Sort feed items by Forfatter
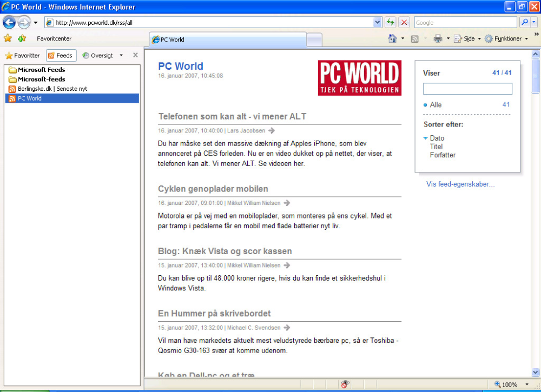This screenshot has width=541, height=392. coord(443,155)
